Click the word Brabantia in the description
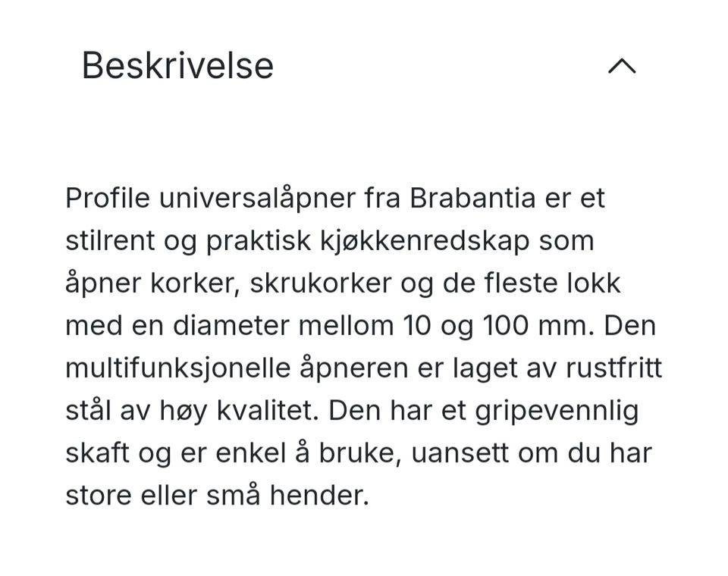This screenshot has height=576, width=728. [x=472, y=198]
